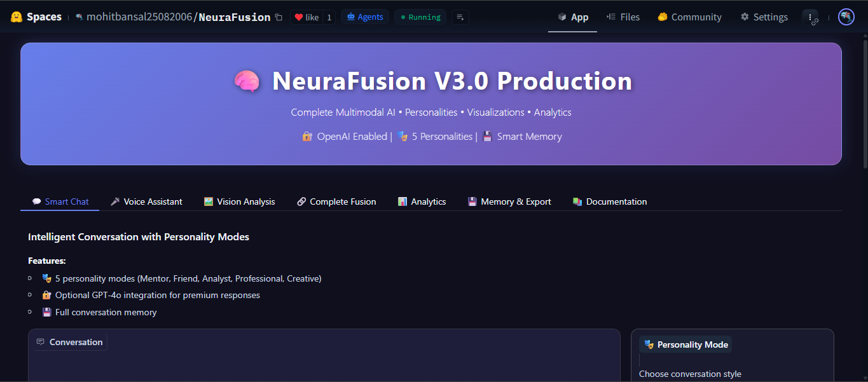Click the small owner avatar before mohitbansal25082006

coord(79,17)
